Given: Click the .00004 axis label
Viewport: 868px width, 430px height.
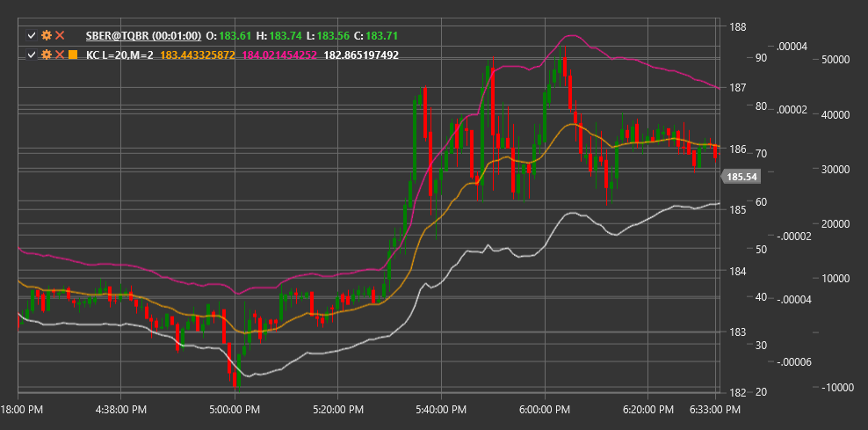Looking at the screenshot, I should pyautogui.click(x=792, y=47).
